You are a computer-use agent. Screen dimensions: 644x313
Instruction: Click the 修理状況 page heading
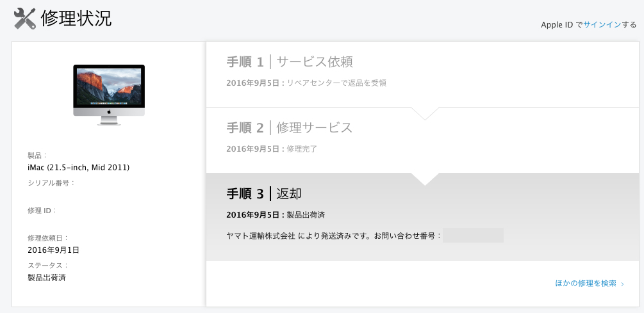click(x=76, y=19)
